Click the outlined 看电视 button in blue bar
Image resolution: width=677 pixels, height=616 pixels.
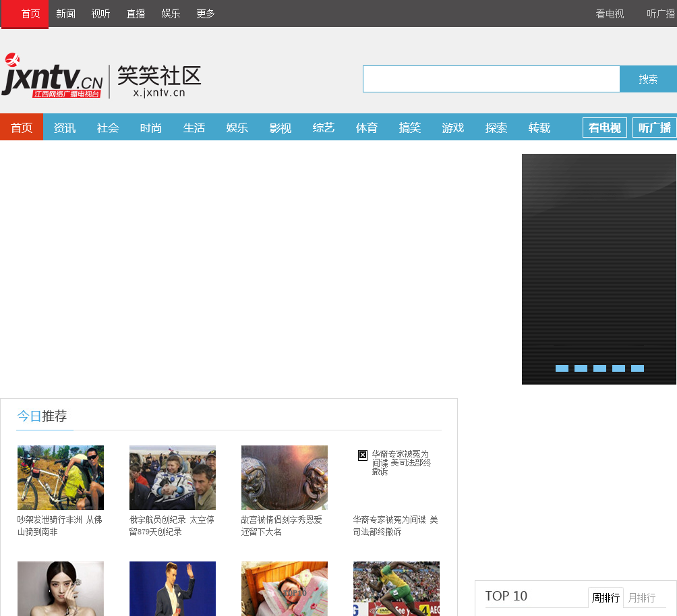(x=604, y=128)
